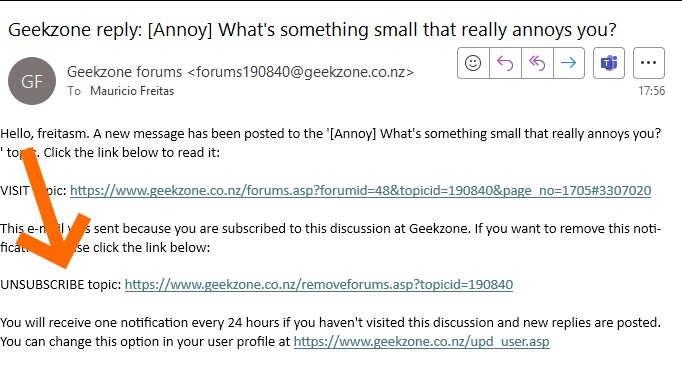Screen dimensions: 682x374
Task: Follow the UNSUBSCRIBE topic removeforums.asp link
Action: 319,284
